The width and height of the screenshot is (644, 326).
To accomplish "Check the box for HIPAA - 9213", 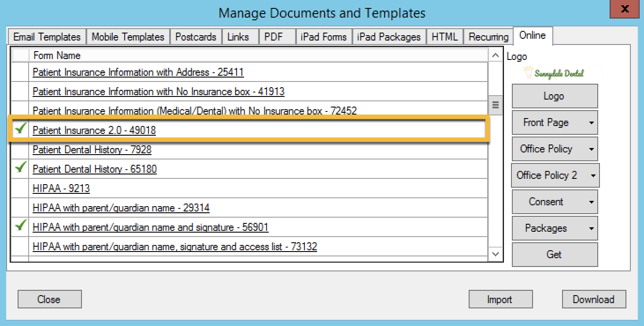I will 20,189.
